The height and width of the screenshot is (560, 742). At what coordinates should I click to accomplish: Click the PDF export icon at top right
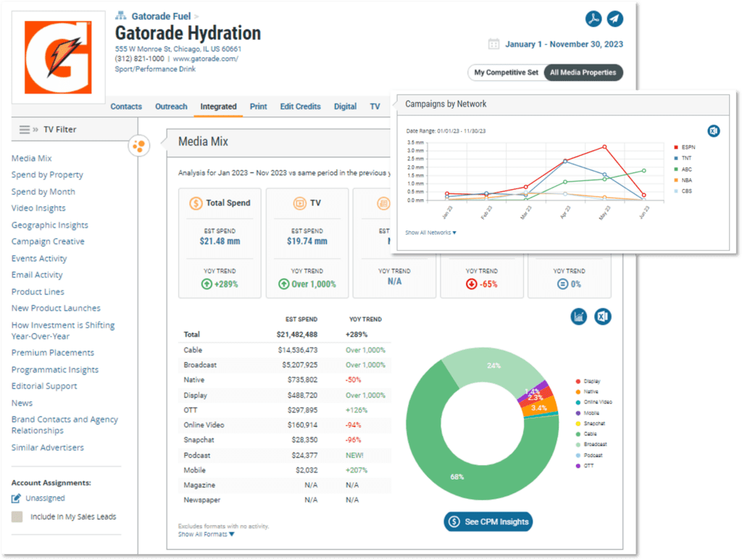[593, 19]
